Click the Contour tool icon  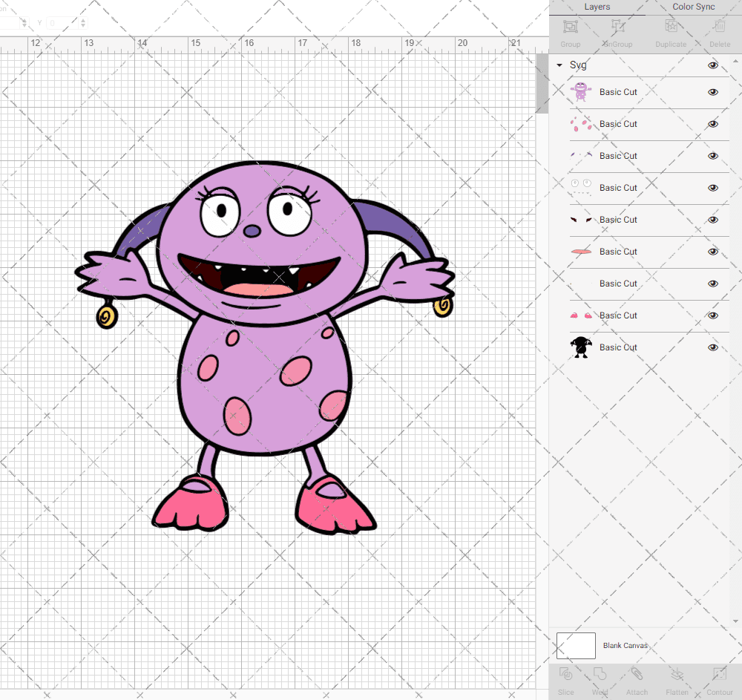click(x=719, y=674)
